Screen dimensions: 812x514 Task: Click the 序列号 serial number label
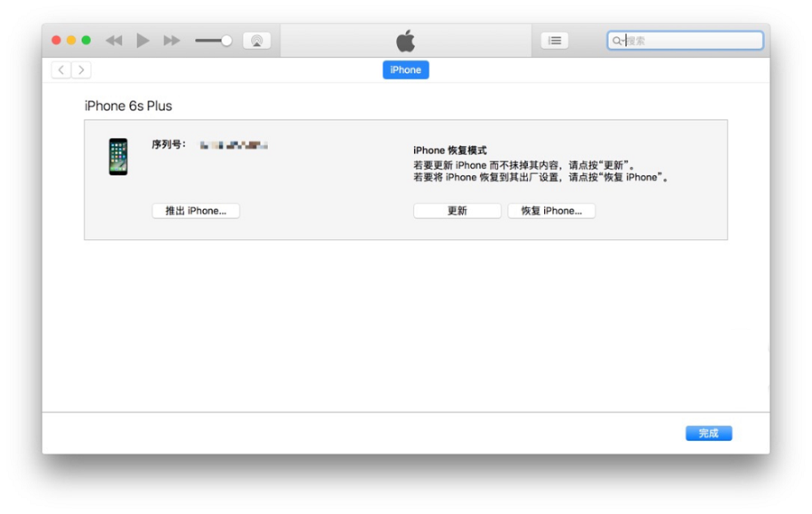click(x=169, y=144)
